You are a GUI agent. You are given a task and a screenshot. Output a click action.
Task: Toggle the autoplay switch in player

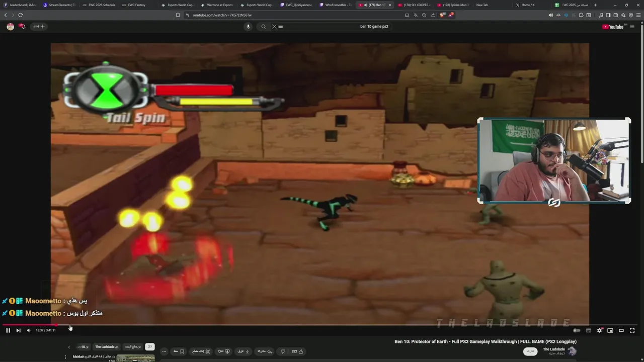(x=577, y=330)
